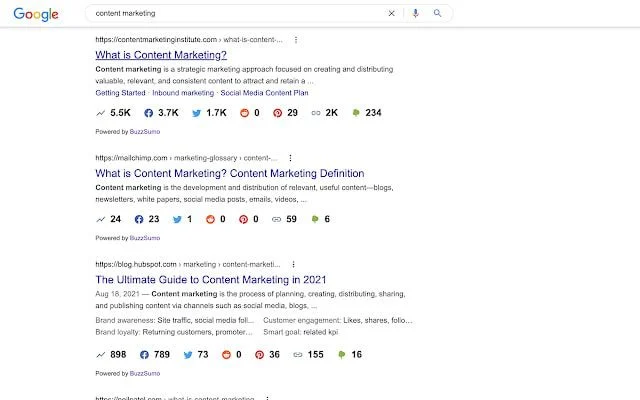Open options menu for blog.hubspot.com result
The height and width of the screenshot is (400, 640).
[293, 264]
